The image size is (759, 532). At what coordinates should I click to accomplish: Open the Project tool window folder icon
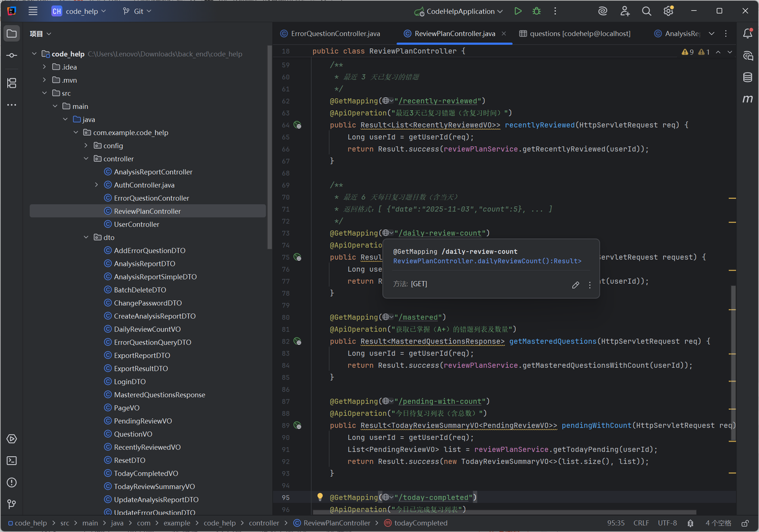coord(12,34)
